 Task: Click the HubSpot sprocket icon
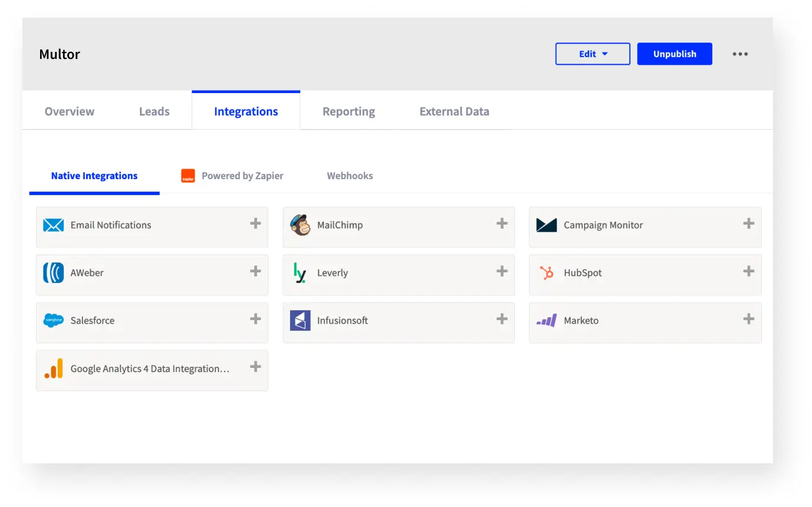(547, 272)
